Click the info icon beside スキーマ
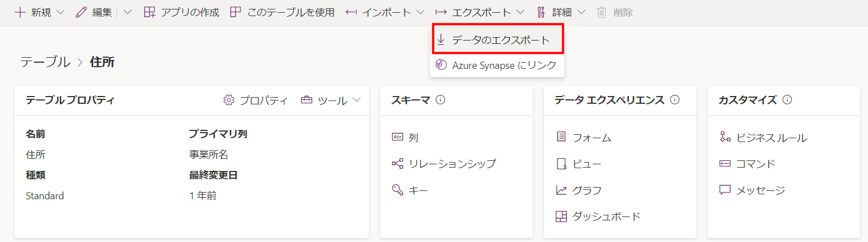Viewport: 868px width, 242px height. click(441, 100)
